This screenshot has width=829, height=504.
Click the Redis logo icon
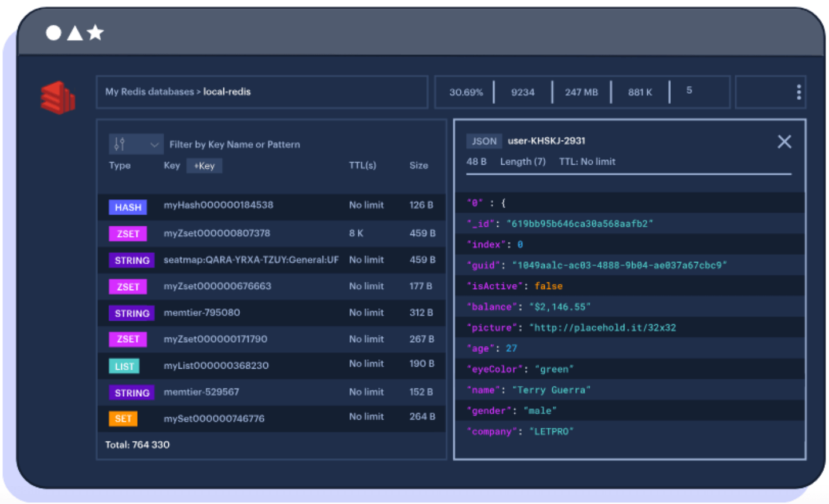tap(58, 98)
